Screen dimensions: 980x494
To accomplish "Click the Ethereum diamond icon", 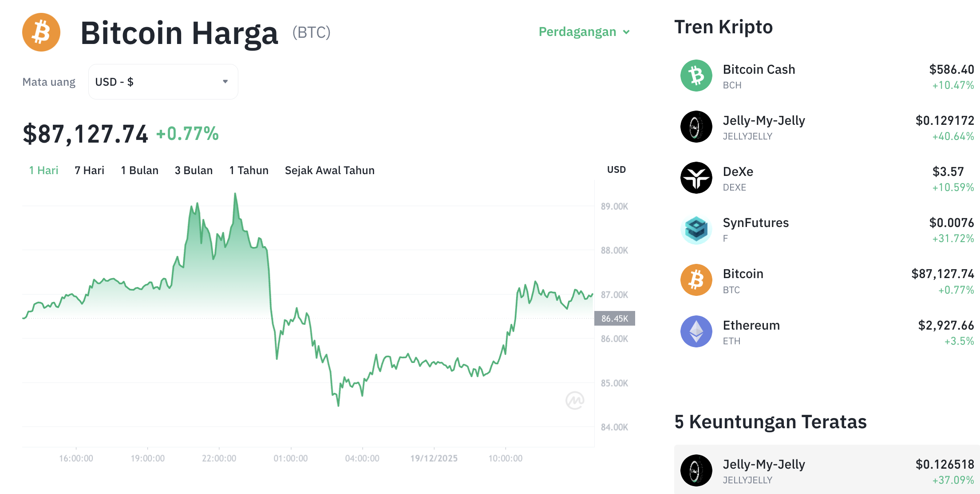I will coord(695,331).
